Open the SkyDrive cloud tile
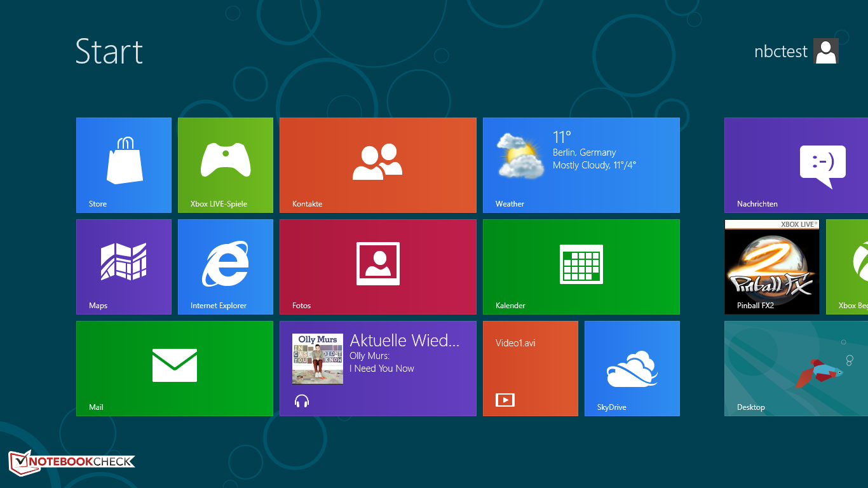 [x=632, y=369]
